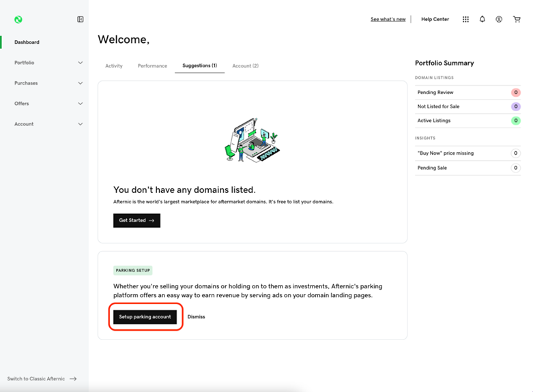
Task: Click the Buy Now price missing count badge
Action: [x=516, y=153]
